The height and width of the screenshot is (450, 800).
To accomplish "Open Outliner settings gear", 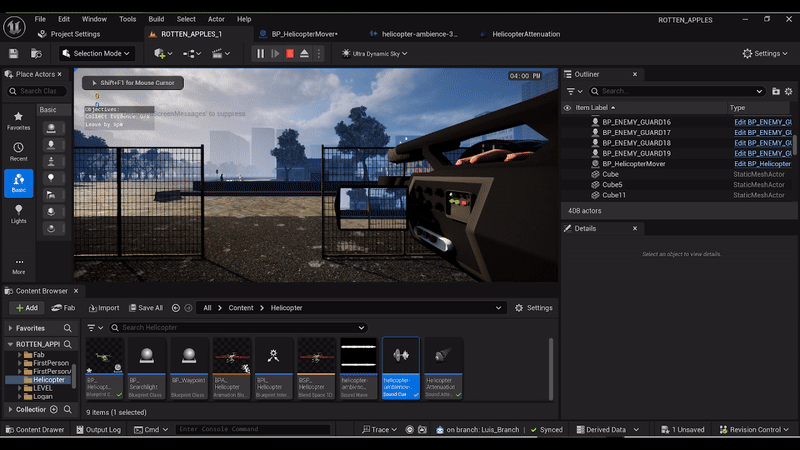I will 789,91.
